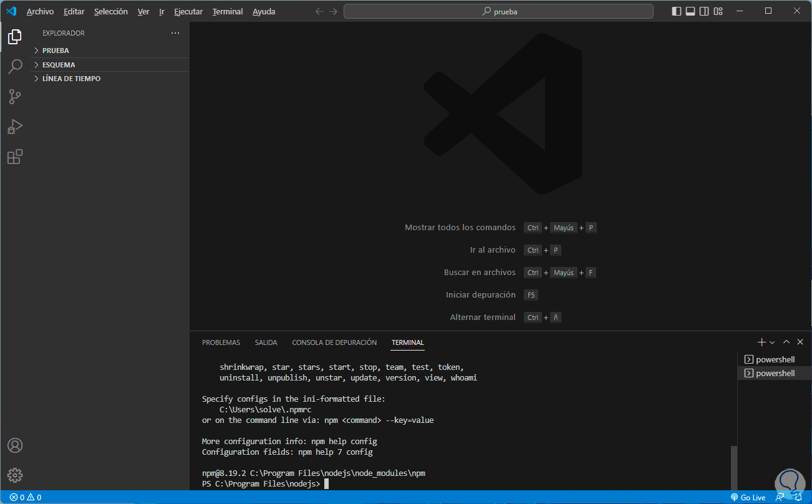Open the Ayuda menu
The width and height of the screenshot is (812, 504).
point(264,12)
